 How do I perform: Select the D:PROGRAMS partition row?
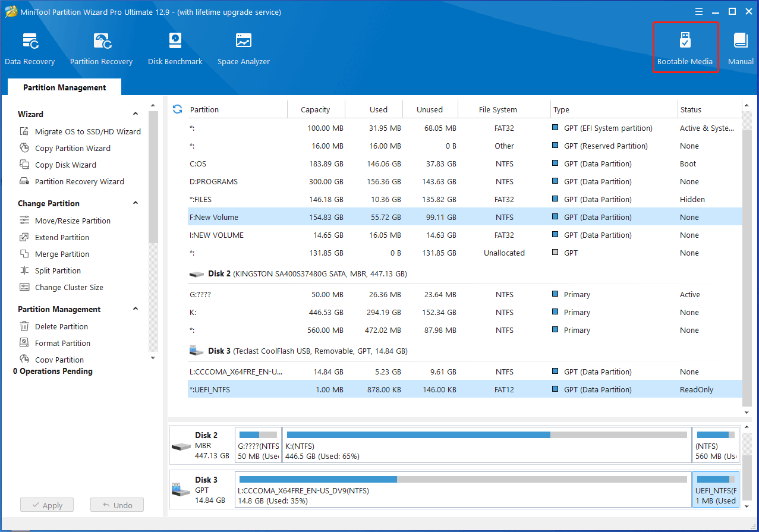[x=465, y=181]
